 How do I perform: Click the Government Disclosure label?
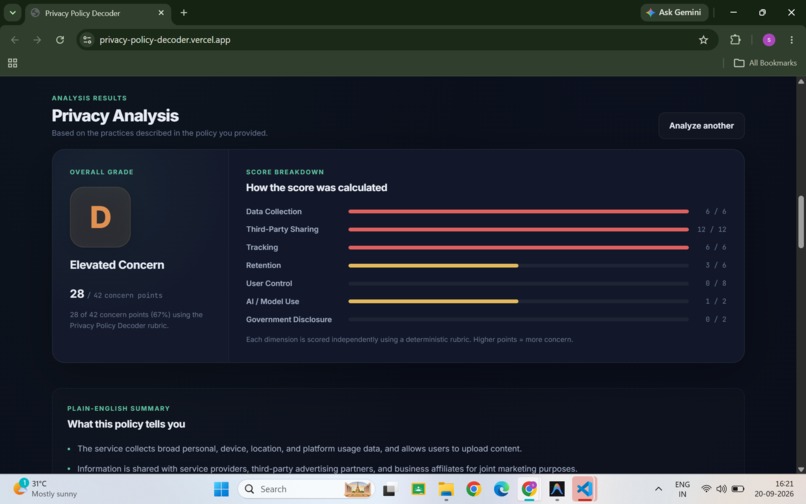(288, 319)
